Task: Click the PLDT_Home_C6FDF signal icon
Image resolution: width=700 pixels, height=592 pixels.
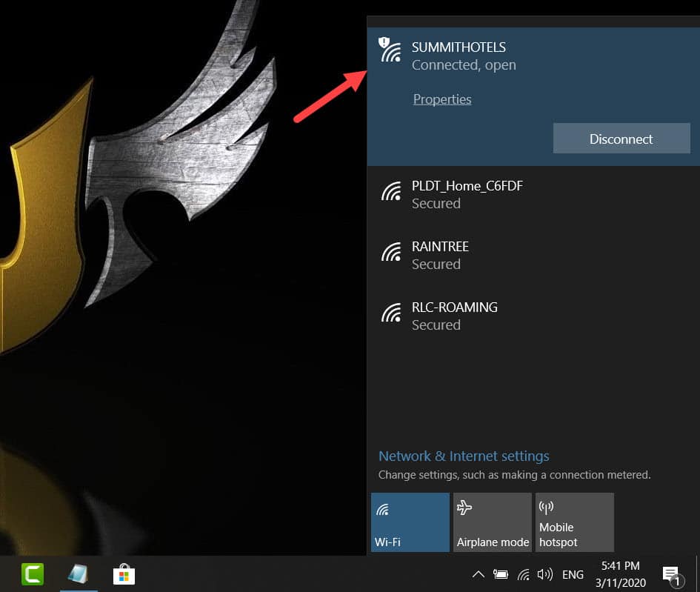Action: 391,191
